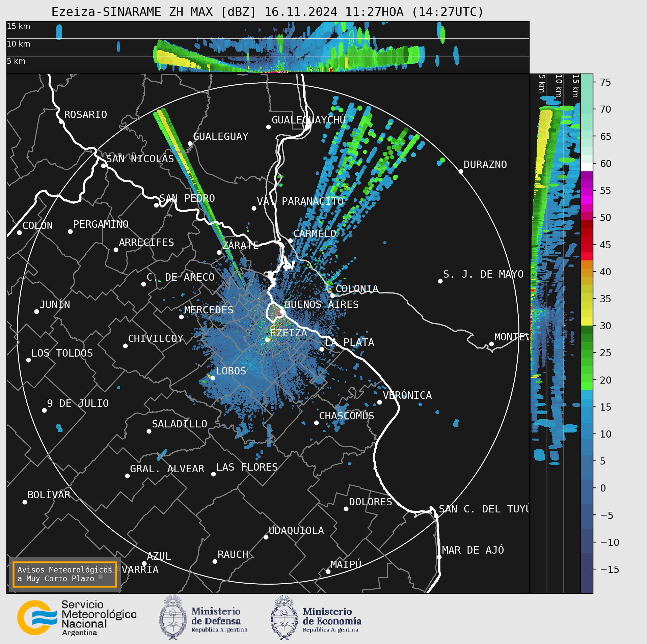Viewport: 647px width, 644px height.
Task: Click the 75 value on the dBZ scale
Action: point(605,82)
